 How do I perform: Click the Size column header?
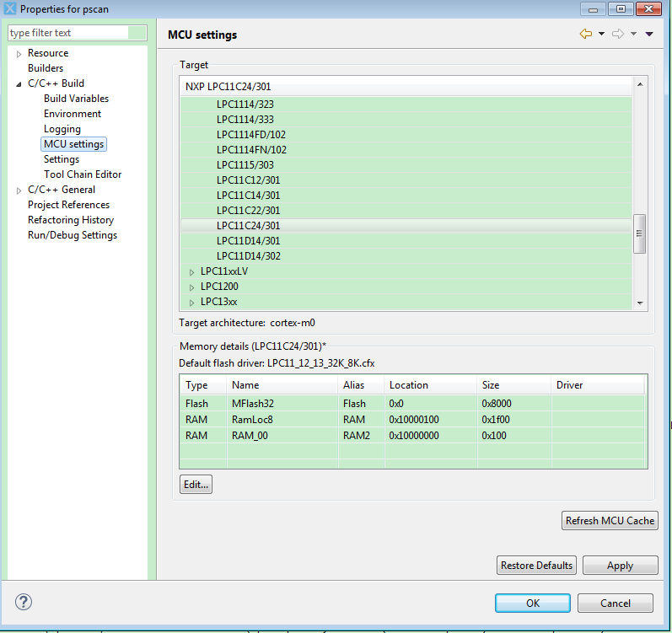point(513,385)
